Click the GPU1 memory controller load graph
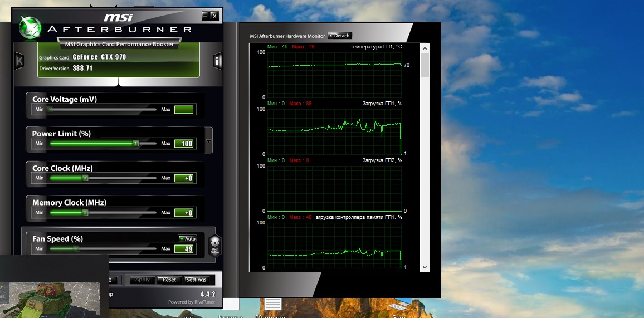 pyautogui.click(x=334, y=246)
